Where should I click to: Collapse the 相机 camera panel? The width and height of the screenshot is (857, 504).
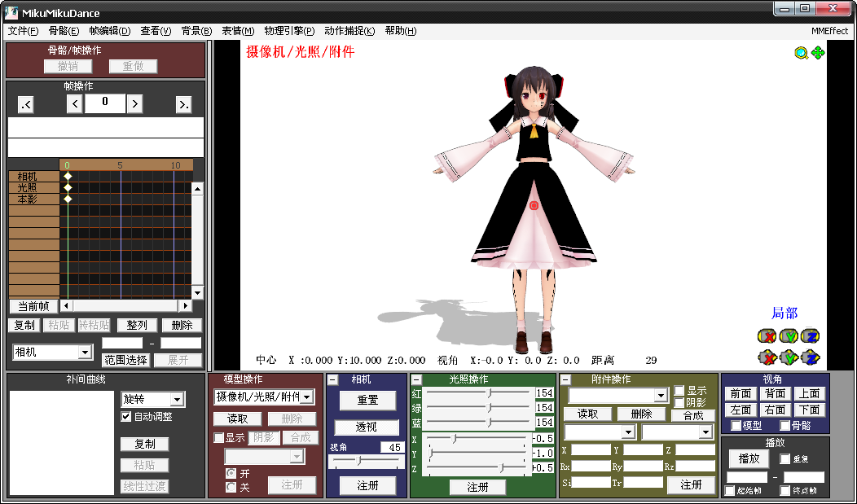click(x=333, y=379)
